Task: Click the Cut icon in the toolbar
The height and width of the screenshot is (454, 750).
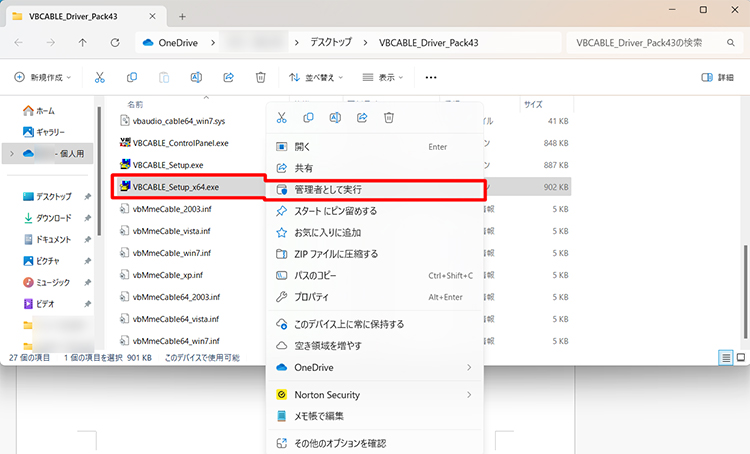Action: [99, 78]
